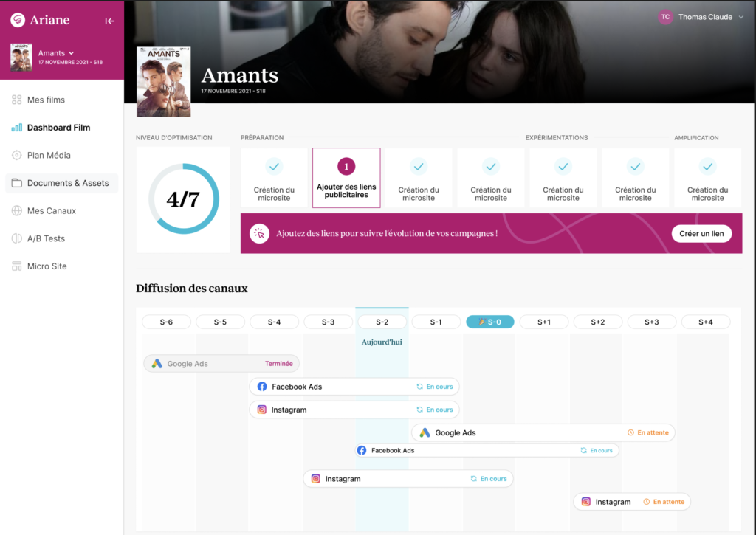The height and width of the screenshot is (535, 756).
Task: Click the TC user avatar
Action: point(665,17)
